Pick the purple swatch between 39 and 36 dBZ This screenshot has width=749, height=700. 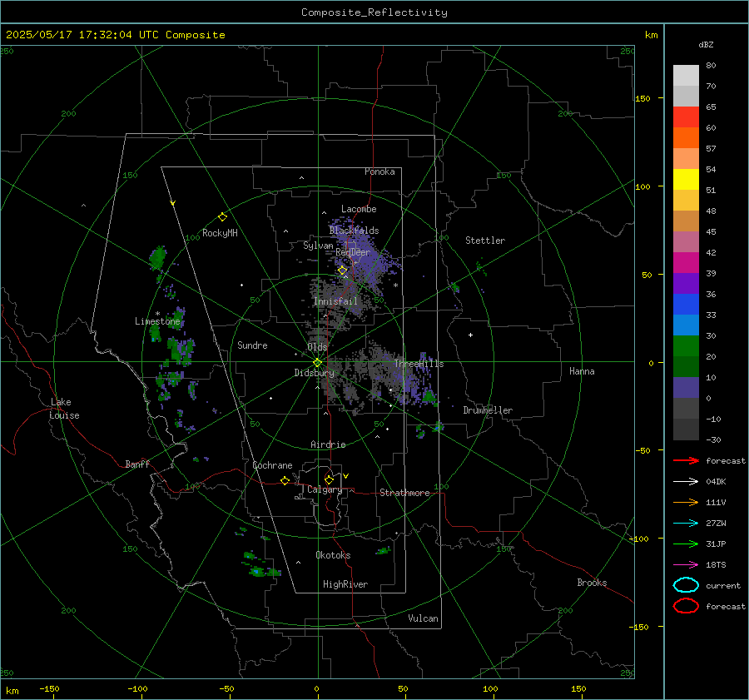(x=686, y=283)
